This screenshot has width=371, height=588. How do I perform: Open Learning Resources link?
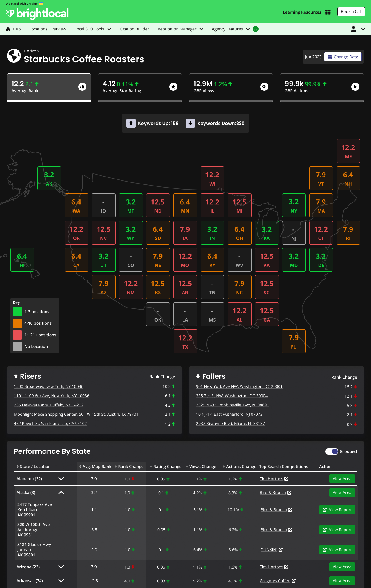[x=302, y=12]
